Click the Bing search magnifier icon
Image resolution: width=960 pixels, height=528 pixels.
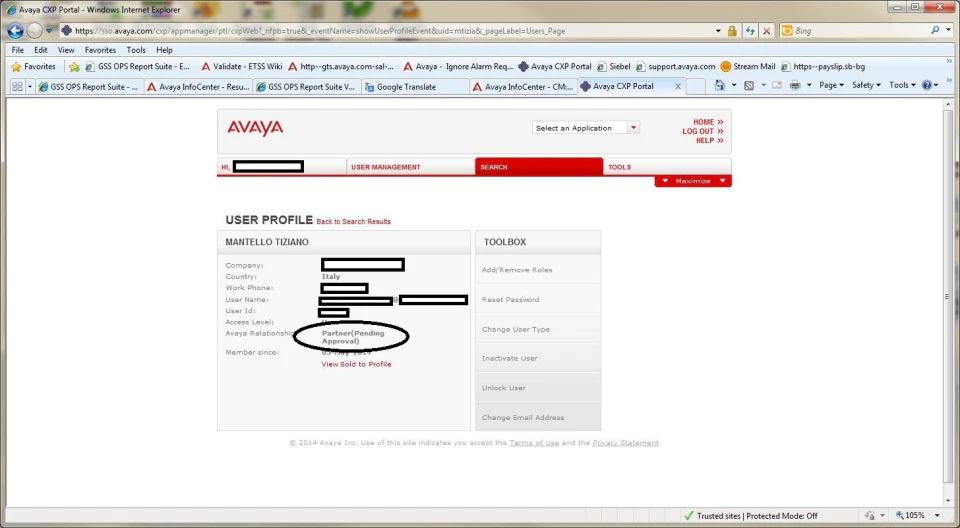935,30
